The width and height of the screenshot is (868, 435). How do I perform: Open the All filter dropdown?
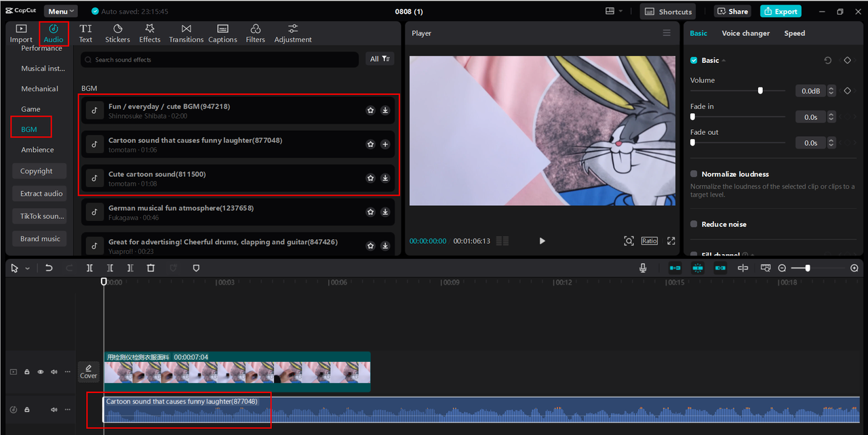[x=380, y=59]
